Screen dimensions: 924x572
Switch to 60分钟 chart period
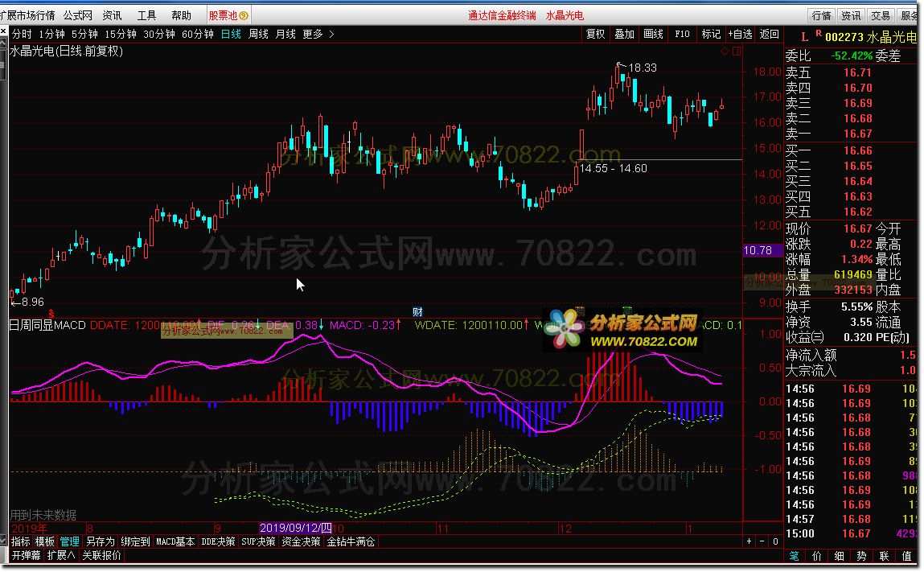click(197, 35)
